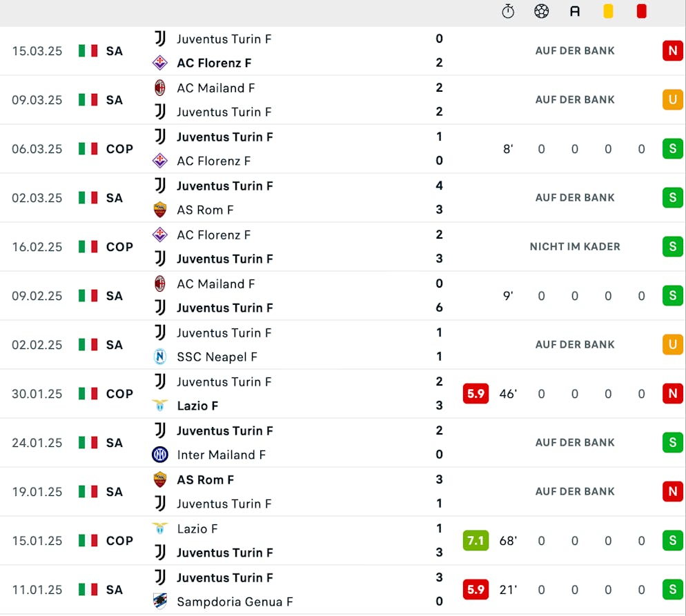
Task: Open the Lazio F team link on 30.01.25
Action: pos(197,406)
